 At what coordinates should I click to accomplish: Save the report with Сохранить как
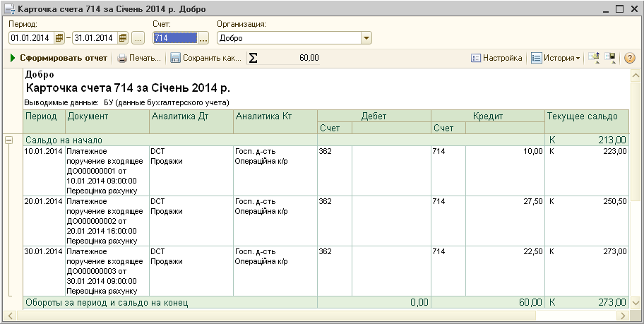point(205,58)
